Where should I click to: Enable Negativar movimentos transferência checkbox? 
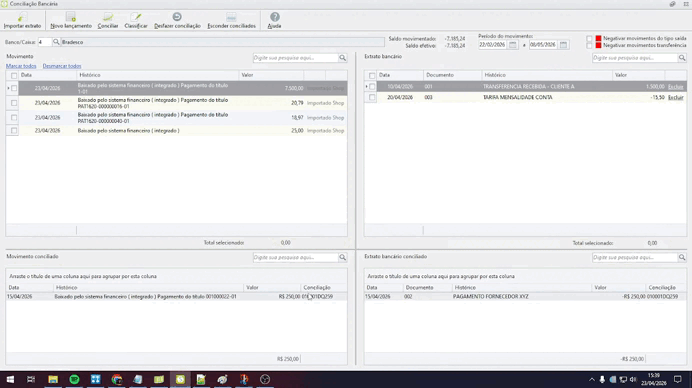(x=589, y=45)
